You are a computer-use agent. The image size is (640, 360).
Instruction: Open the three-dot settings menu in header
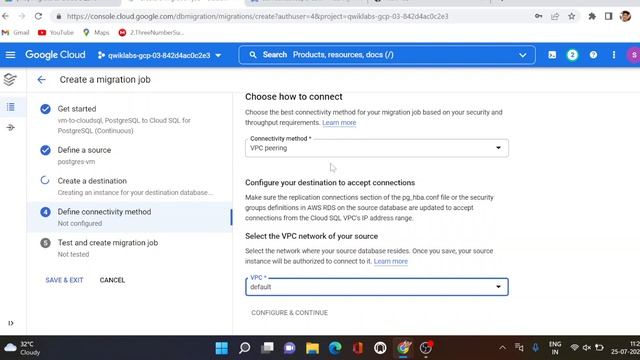pyautogui.click(x=613, y=55)
